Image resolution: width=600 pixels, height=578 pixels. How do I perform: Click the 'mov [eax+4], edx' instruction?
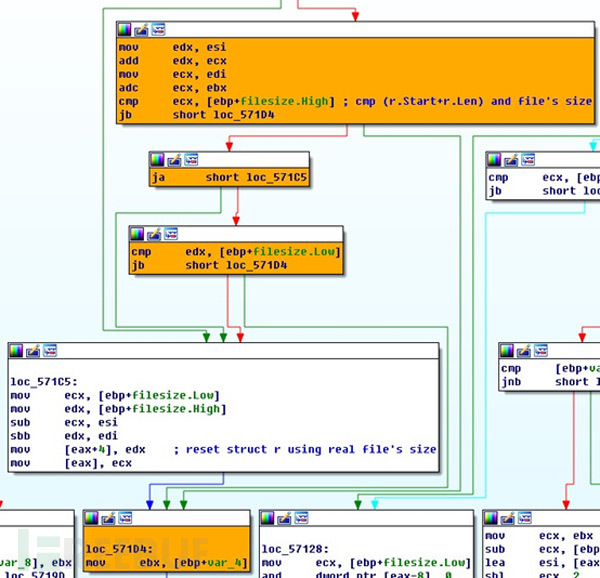coord(78,449)
